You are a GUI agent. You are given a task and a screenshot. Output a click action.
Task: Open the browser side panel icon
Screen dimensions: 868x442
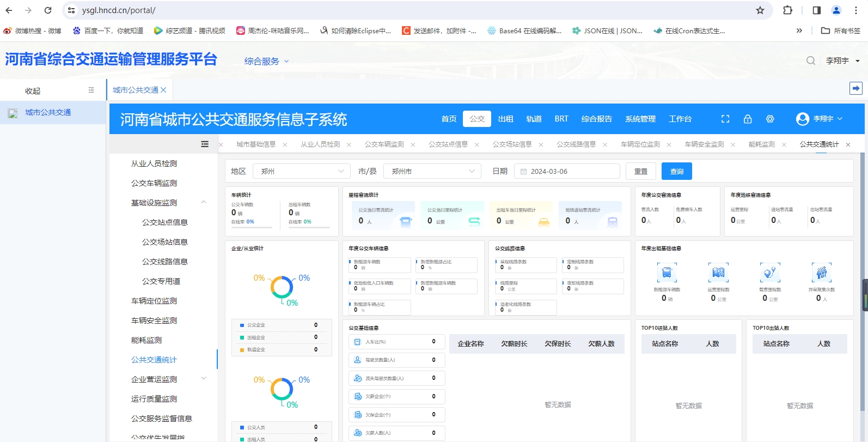[816, 10]
